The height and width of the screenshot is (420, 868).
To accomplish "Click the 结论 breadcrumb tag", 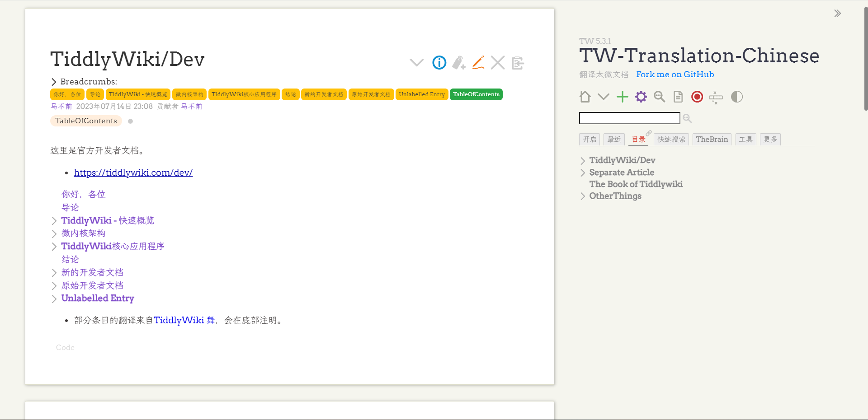I will click(x=291, y=94).
